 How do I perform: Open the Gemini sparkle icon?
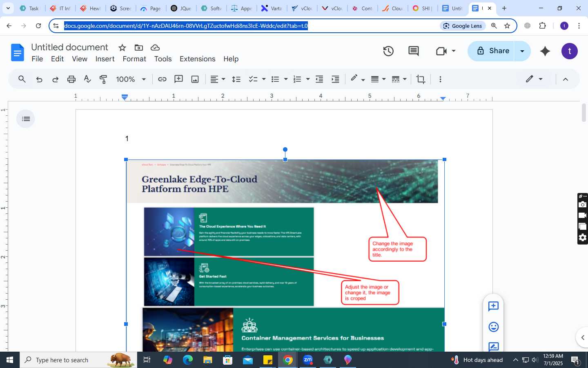(x=545, y=51)
